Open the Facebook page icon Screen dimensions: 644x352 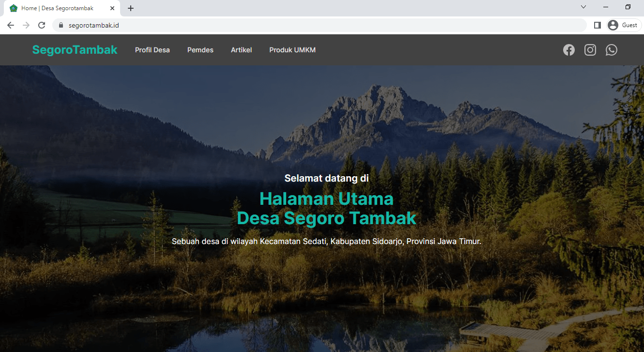[568, 50]
